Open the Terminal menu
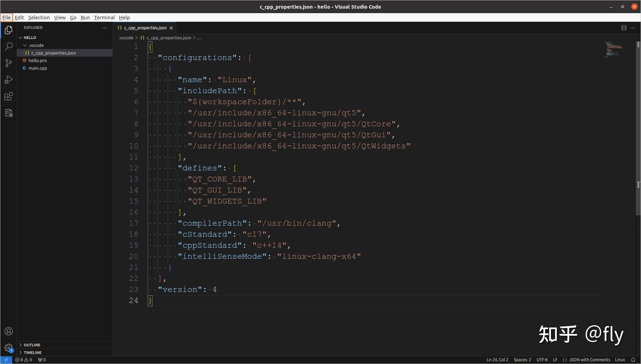Screen dimensions: 641x364 point(104,18)
